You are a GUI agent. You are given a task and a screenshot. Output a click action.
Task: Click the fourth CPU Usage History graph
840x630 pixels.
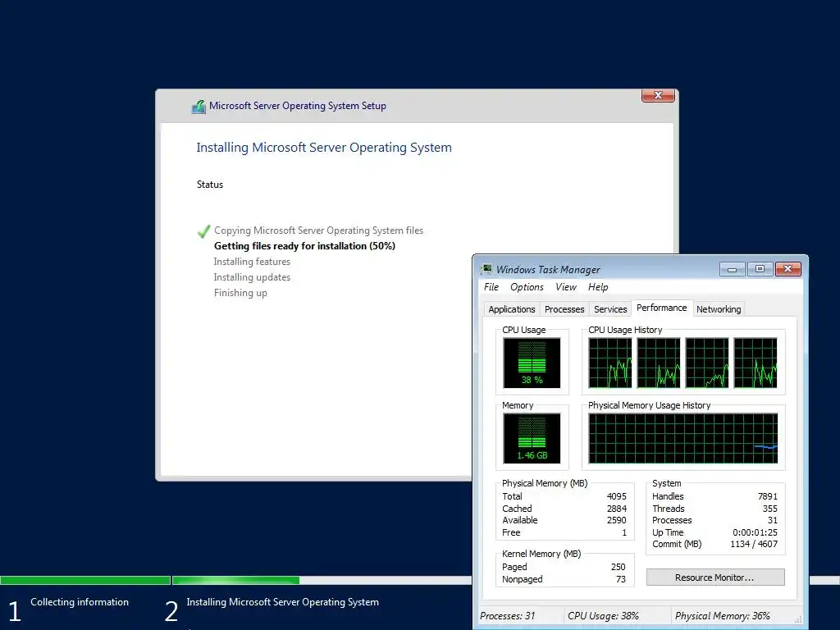tap(756, 363)
